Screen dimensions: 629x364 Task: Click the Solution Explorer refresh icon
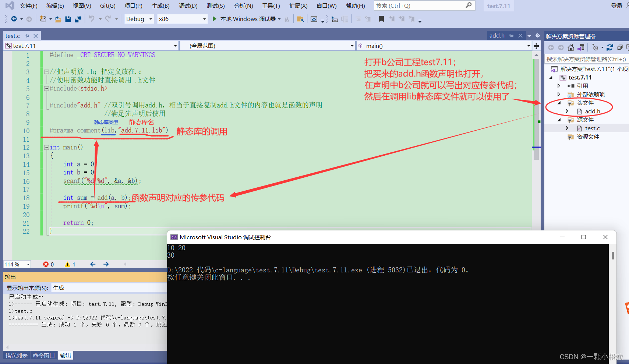coord(610,47)
